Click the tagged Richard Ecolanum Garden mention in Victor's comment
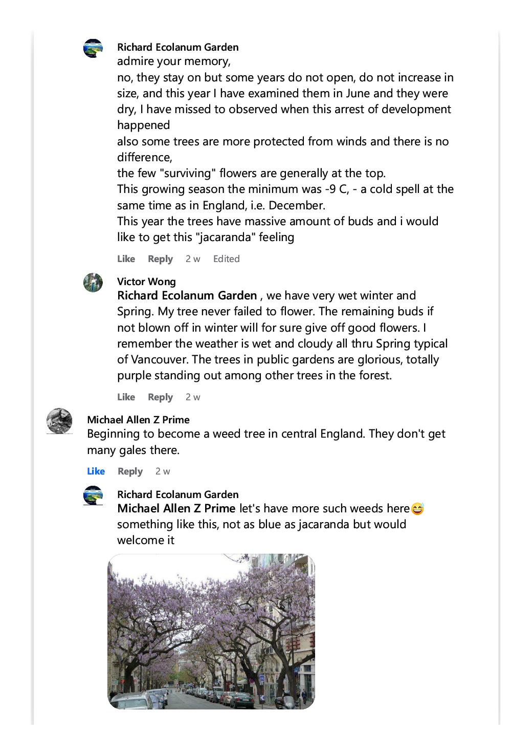The width and height of the screenshot is (532, 756). [x=187, y=296]
